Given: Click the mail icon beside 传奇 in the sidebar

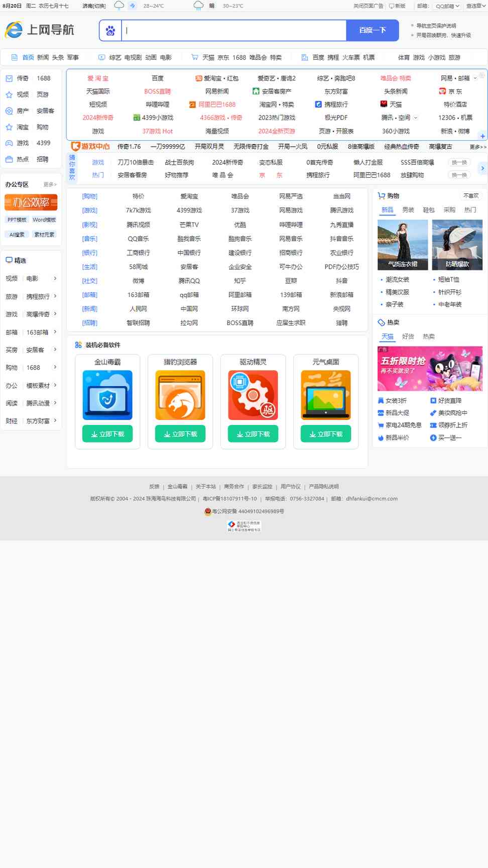Looking at the screenshot, I should tap(9, 78).
